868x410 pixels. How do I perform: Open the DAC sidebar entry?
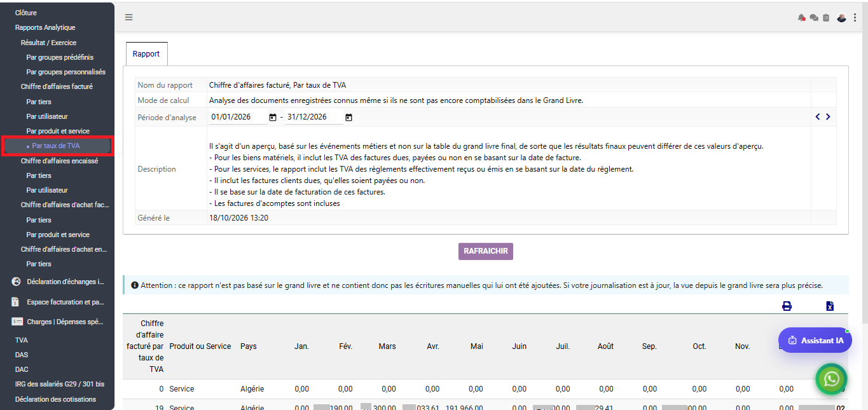pos(22,369)
